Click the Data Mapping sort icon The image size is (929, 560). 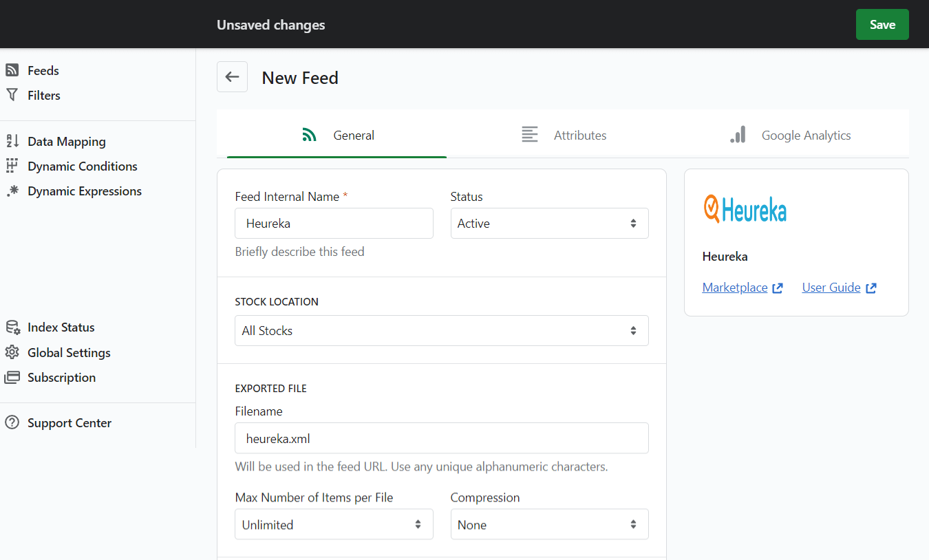click(x=12, y=141)
